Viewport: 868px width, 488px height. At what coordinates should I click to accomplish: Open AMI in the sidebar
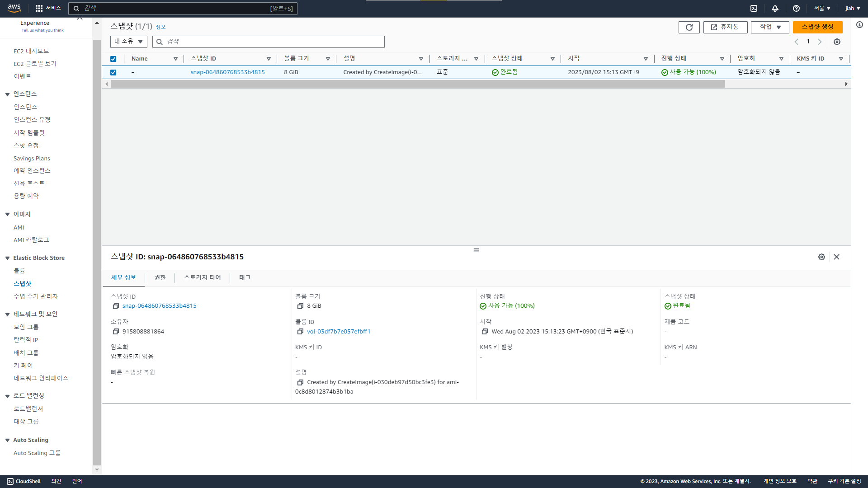(x=19, y=227)
